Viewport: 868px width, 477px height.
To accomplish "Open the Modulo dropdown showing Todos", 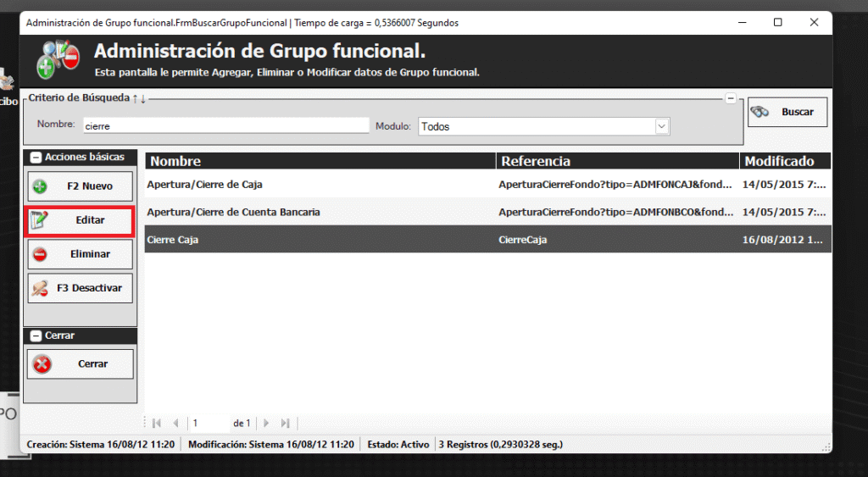I will point(661,126).
